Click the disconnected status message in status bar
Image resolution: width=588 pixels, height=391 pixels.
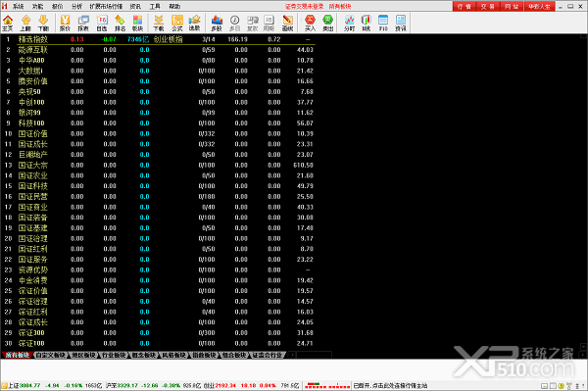point(390,385)
